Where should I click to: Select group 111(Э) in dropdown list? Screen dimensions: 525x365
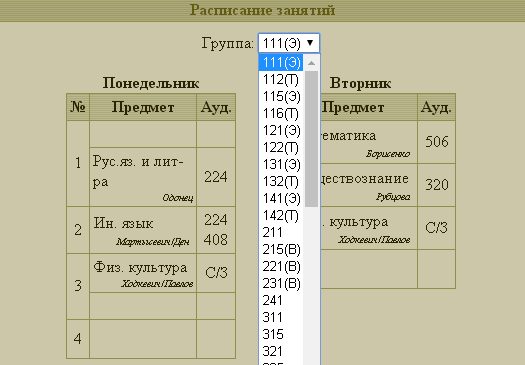281,63
